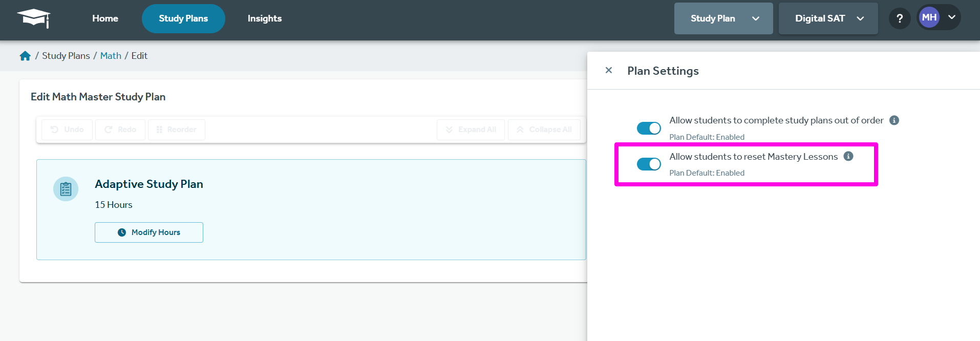Open the Digital SAT dropdown
Screen dimensions: 980x341
click(828, 18)
